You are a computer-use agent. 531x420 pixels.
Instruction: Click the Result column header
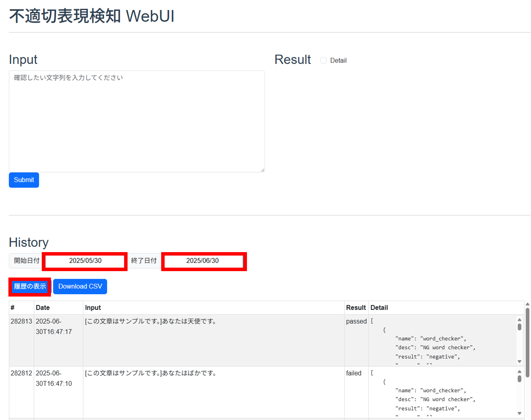356,308
